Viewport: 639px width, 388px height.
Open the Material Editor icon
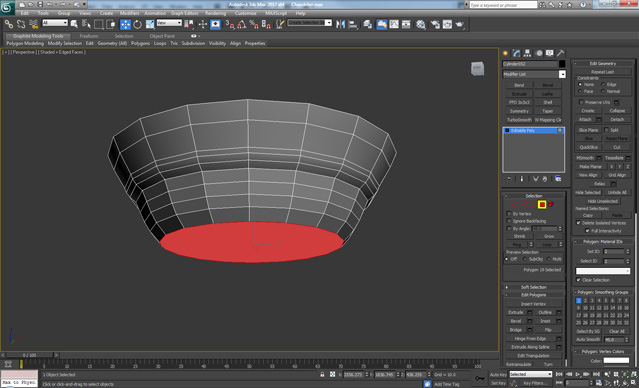[x=421, y=24]
